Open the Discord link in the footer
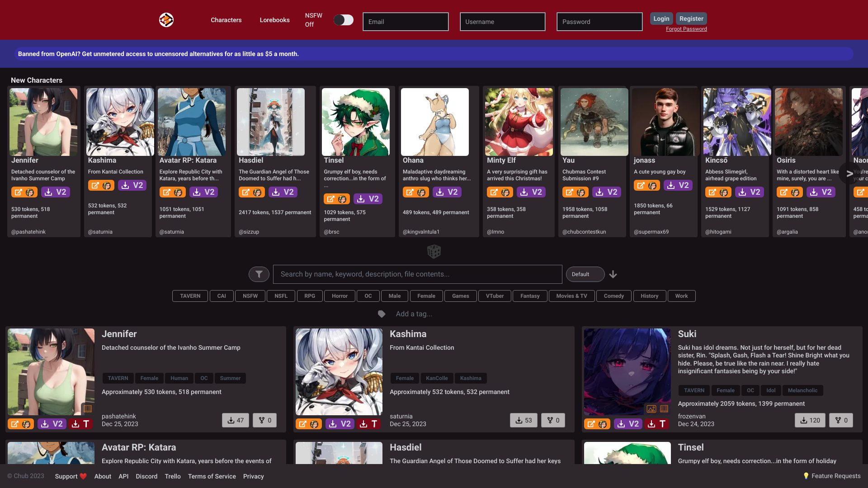 146,476
